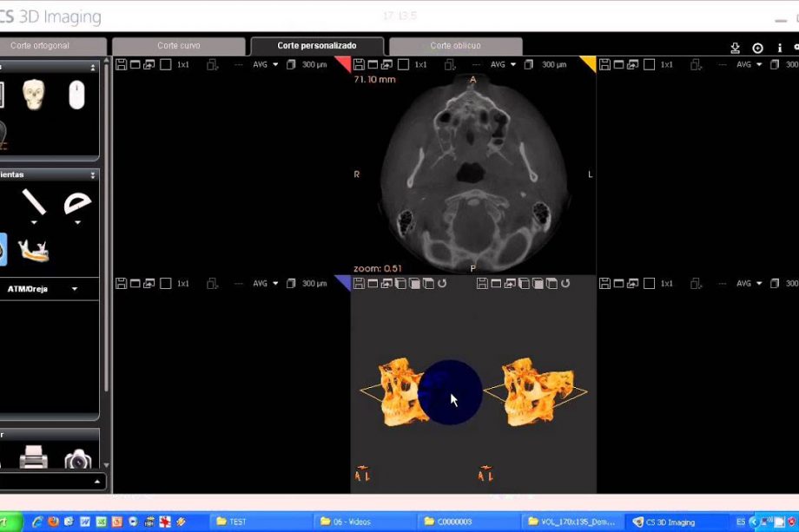Click CS 3D Imaging taskbar button

[677, 522]
